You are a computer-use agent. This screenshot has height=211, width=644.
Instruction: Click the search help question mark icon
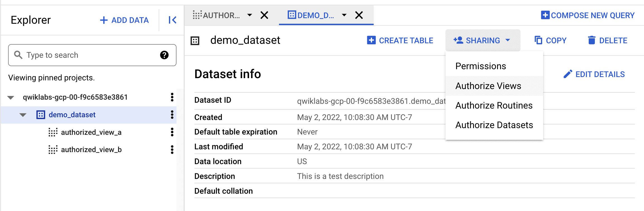click(164, 55)
